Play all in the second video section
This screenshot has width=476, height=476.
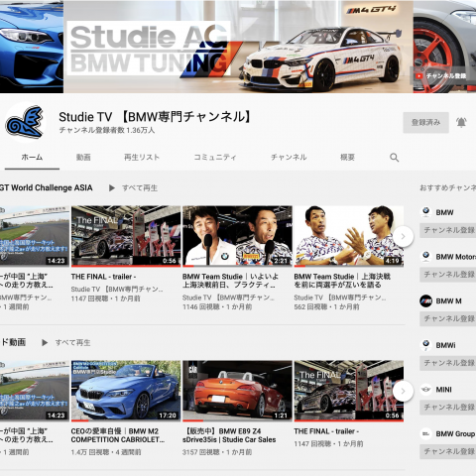(66, 343)
